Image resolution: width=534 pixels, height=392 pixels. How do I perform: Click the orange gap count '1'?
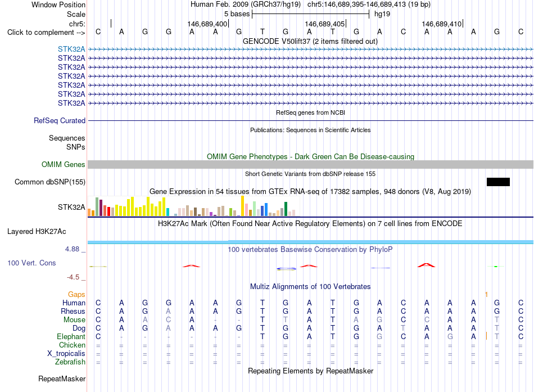[486, 294]
